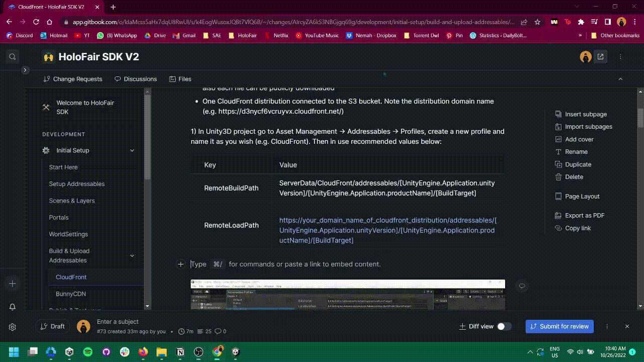
Task: Collapse the Initial Setup section
Action: coord(132,150)
